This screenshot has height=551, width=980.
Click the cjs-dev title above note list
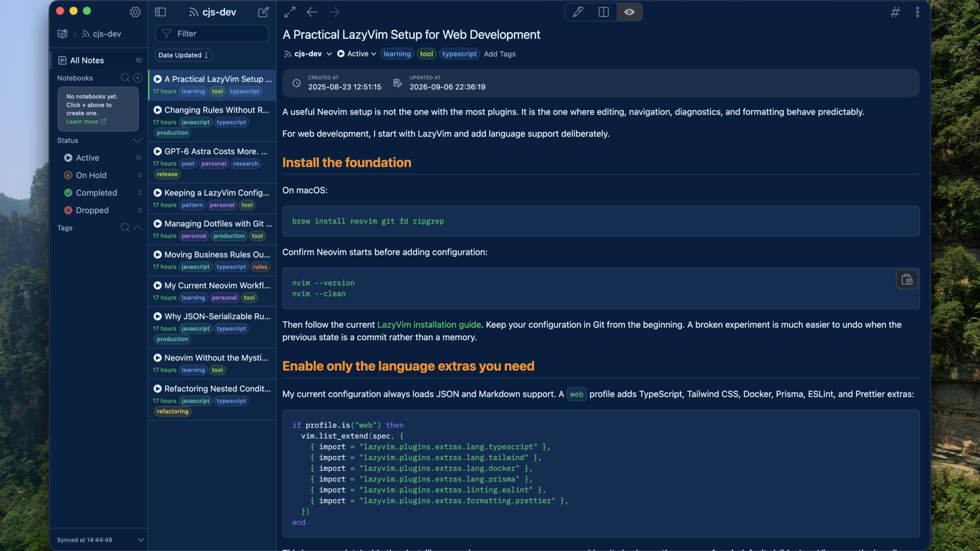[212, 12]
